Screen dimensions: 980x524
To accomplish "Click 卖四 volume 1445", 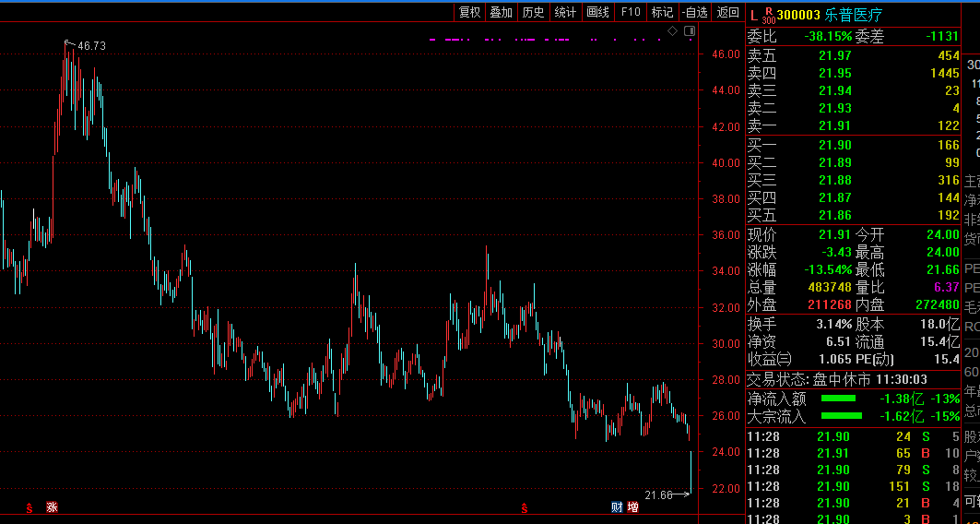I will [944, 73].
